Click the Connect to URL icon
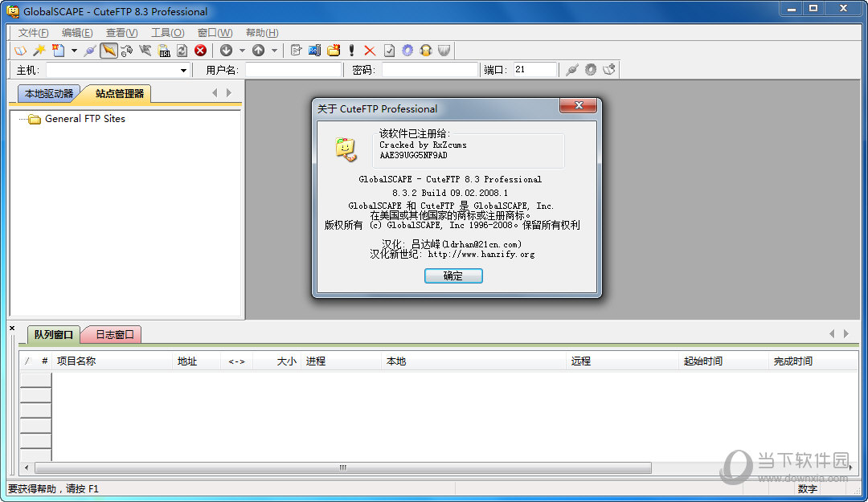868x502 pixels. tap(164, 51)
